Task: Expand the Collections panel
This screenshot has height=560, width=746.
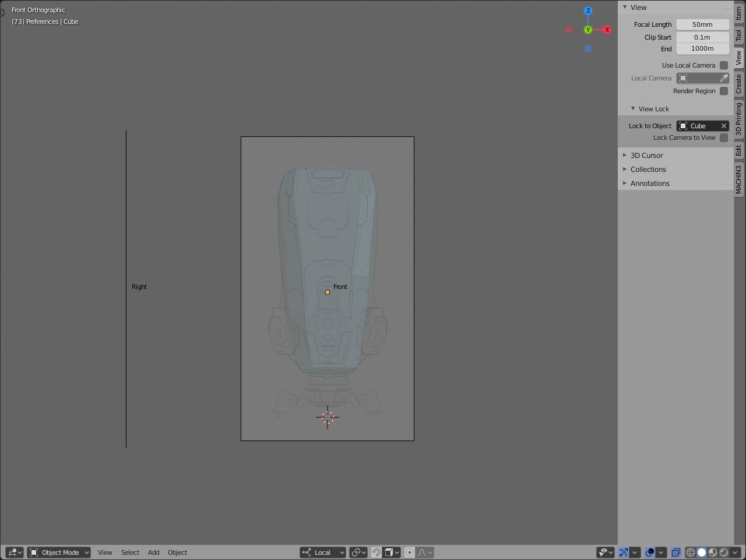Action: coord(625,169)
